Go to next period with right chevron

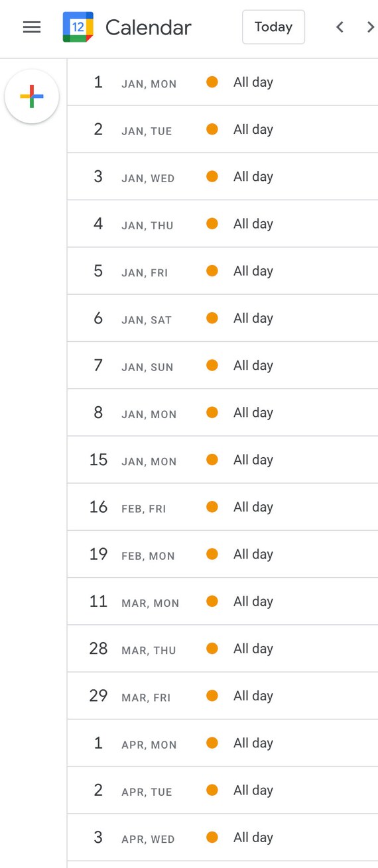(x=370, y=27)
